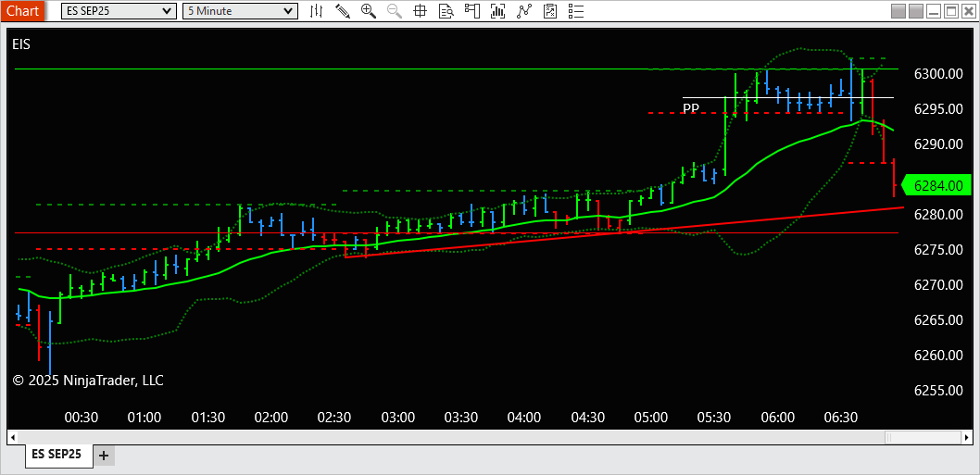Open the Chart Trader panel icon
The width and height of the screenshot is (980, 475).
[471, 10]
